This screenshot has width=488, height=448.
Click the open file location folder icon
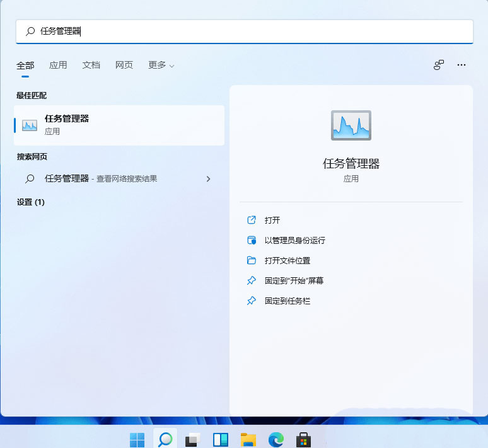point(252,260)
